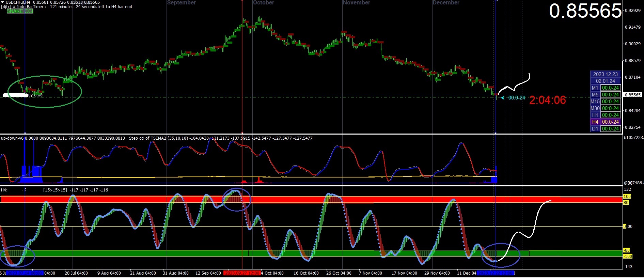Select the red 2023.09.27 12:00 time marker
The height and width of the screenshot is (278, 644).
(x=242, y=273)
